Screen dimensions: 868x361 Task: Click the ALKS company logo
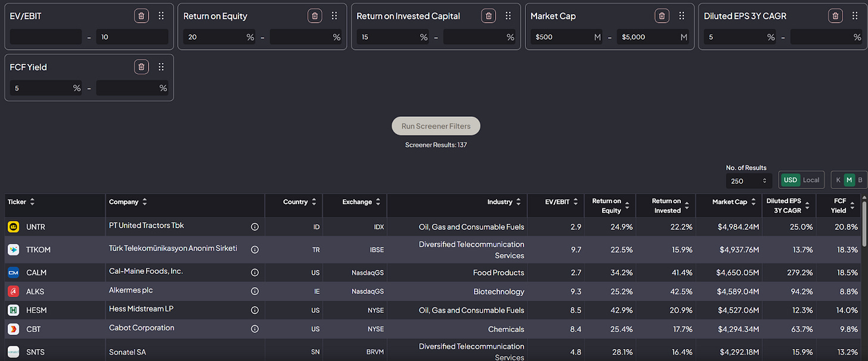(13, 291)
